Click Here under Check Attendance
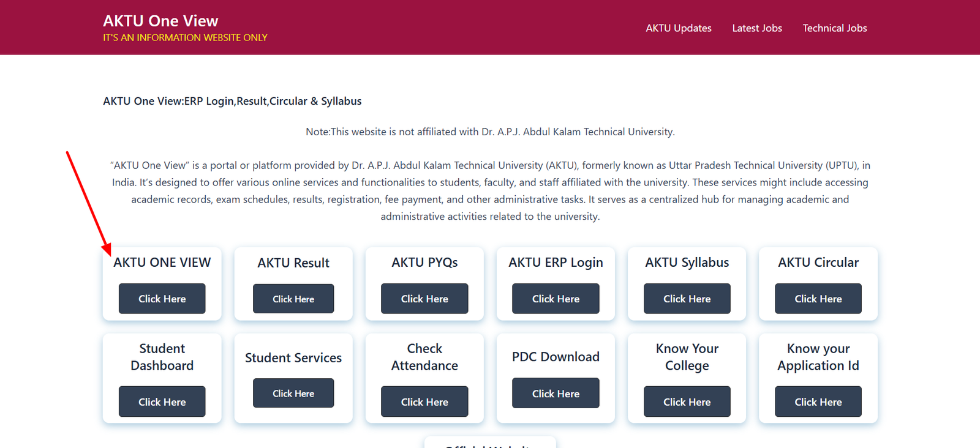980x448 pixels. point(424,401)
